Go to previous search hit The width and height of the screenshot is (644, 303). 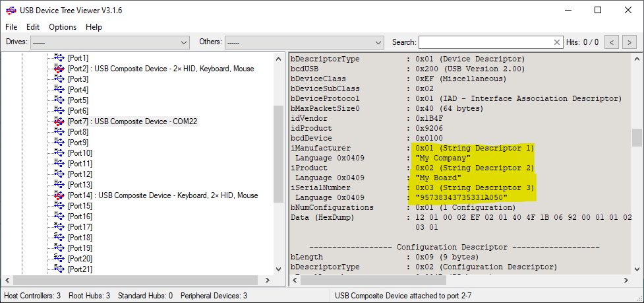(x=612, y=42)
